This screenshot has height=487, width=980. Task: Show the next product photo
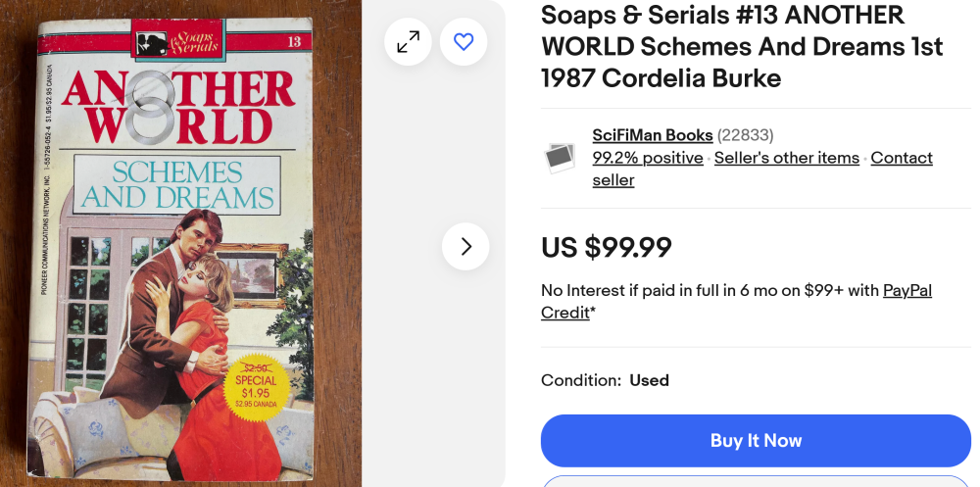465,247
